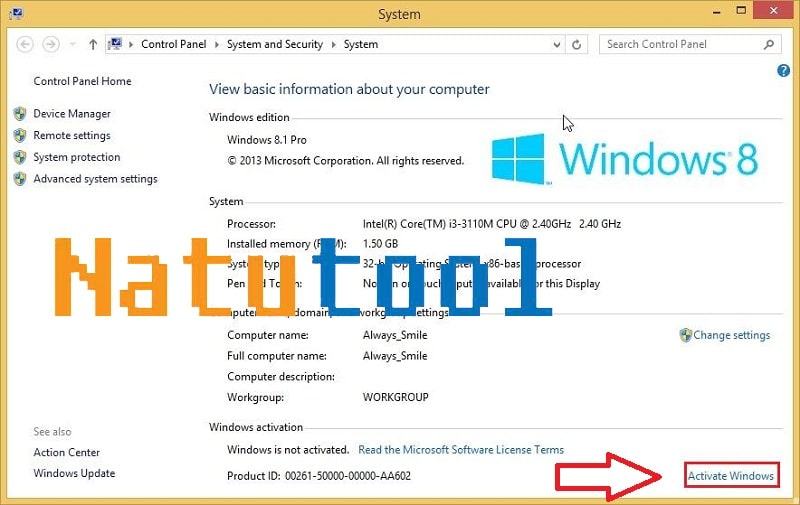Screen dimensions: 800x505
Task: Select Control Panel in breadcrumb path
Action: pos(173,44)
